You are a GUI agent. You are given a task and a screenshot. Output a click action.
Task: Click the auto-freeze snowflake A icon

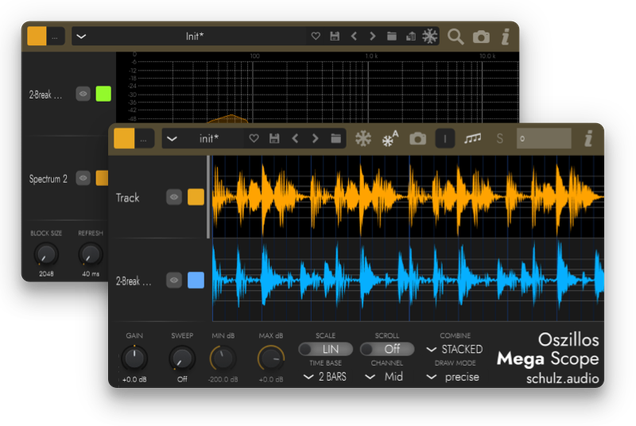(x=390, y=139)
